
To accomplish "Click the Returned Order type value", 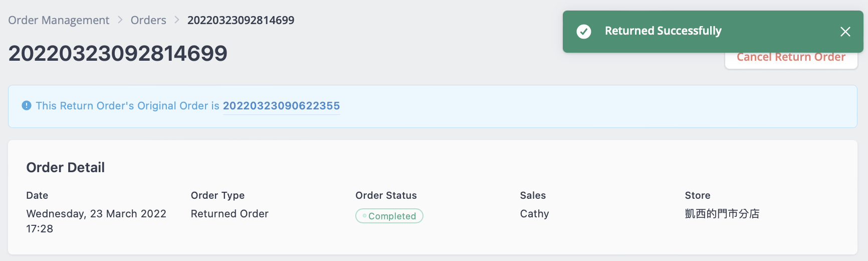I will click(230, 214).
